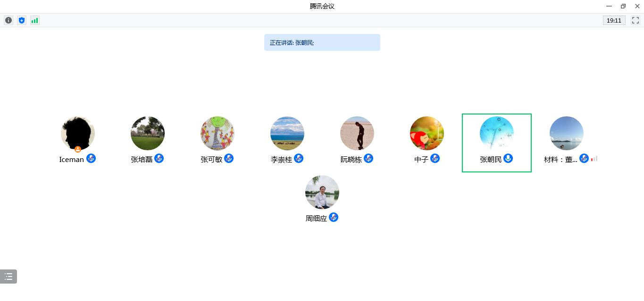Select the highlighted 张朝民 participant tile
The image size is (644, 301).
pos(497,143)
